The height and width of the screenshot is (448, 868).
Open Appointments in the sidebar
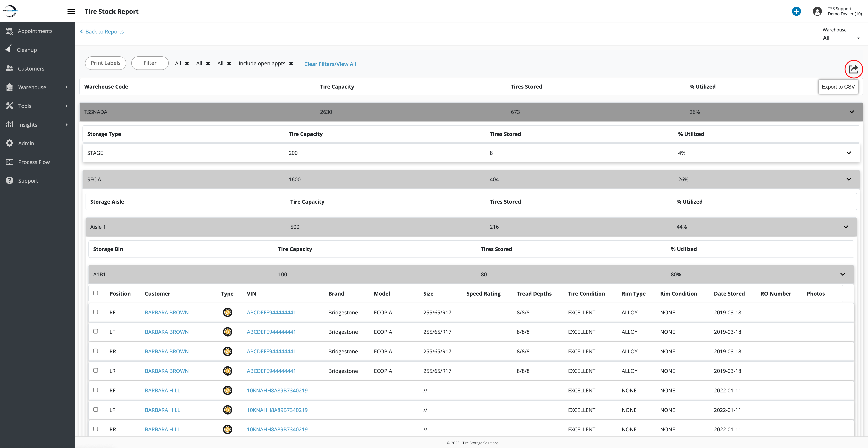pos(35,31)
